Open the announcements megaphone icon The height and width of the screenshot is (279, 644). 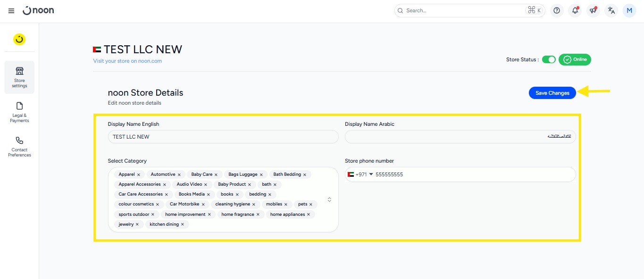click(593, 10)
